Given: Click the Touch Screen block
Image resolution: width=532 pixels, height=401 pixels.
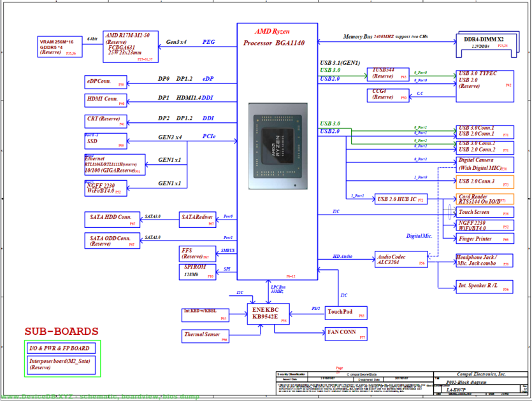Looking at the screenshot, I should tap(485, 212).
